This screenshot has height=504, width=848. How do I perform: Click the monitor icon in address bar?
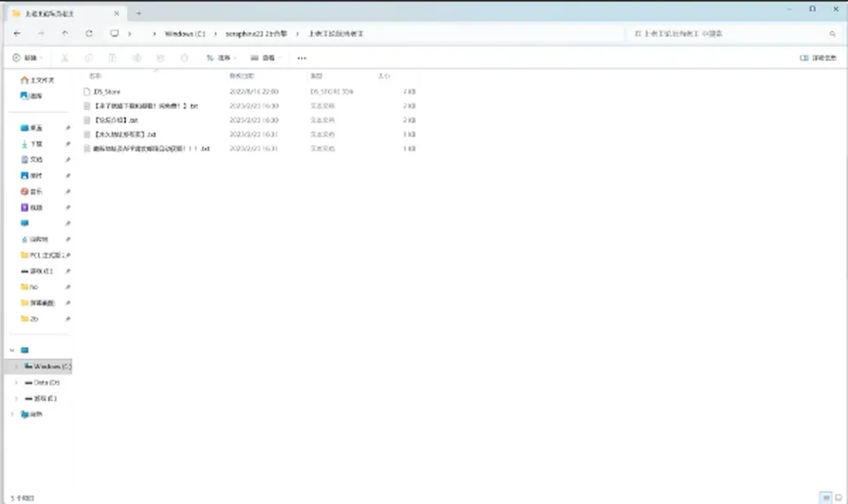(115, 34)
